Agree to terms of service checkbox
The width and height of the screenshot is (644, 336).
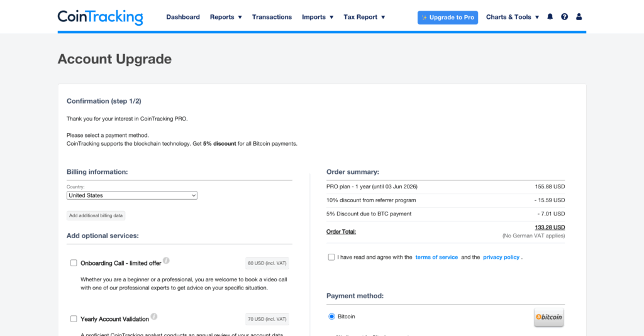pos(331,257)
